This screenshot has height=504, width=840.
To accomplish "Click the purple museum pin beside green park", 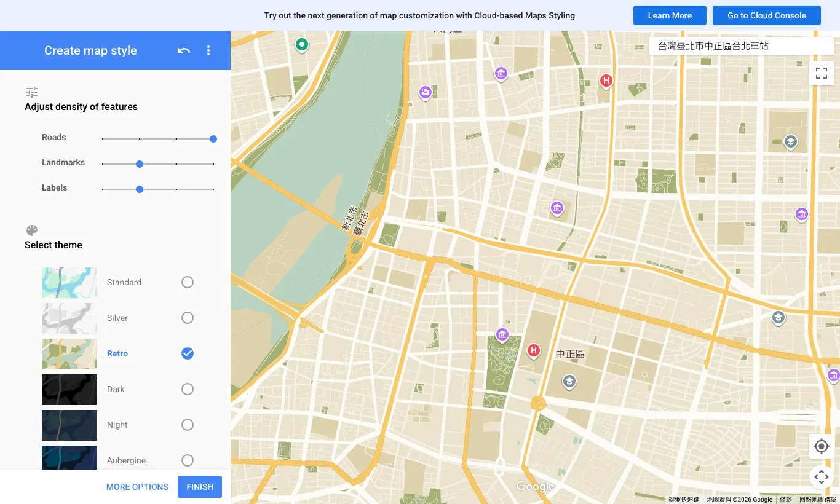I will [502, 336].
